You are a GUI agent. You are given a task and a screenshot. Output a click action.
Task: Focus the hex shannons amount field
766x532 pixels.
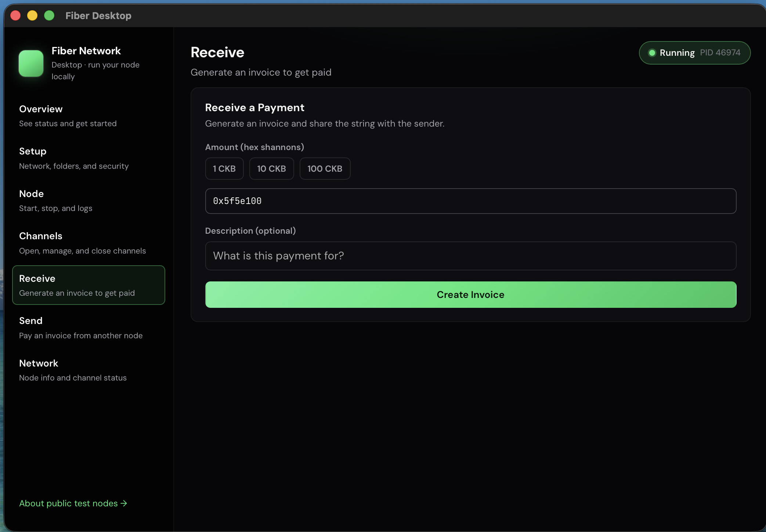pos(471,201)
